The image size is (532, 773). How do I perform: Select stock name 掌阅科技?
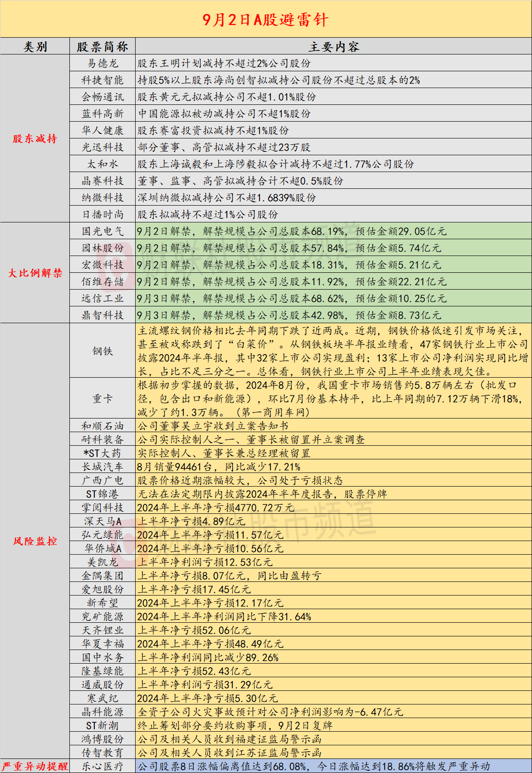point(102,508)
